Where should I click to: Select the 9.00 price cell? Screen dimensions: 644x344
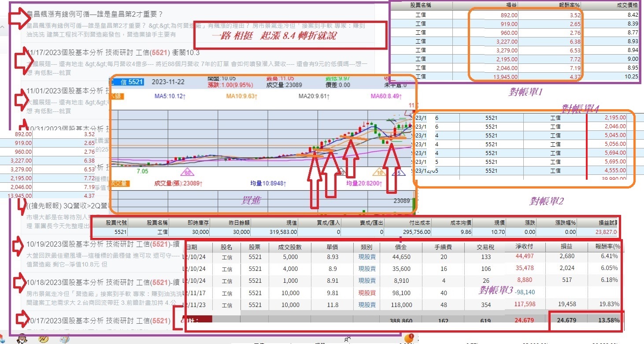[x=633, y=59]
